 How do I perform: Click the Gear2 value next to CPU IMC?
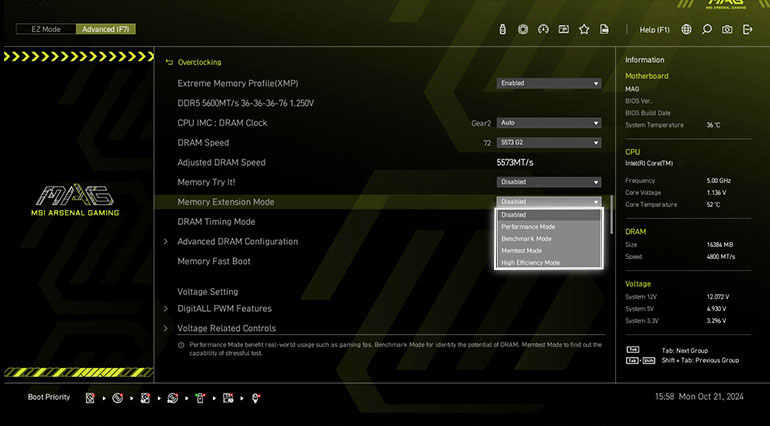point(481,123)
